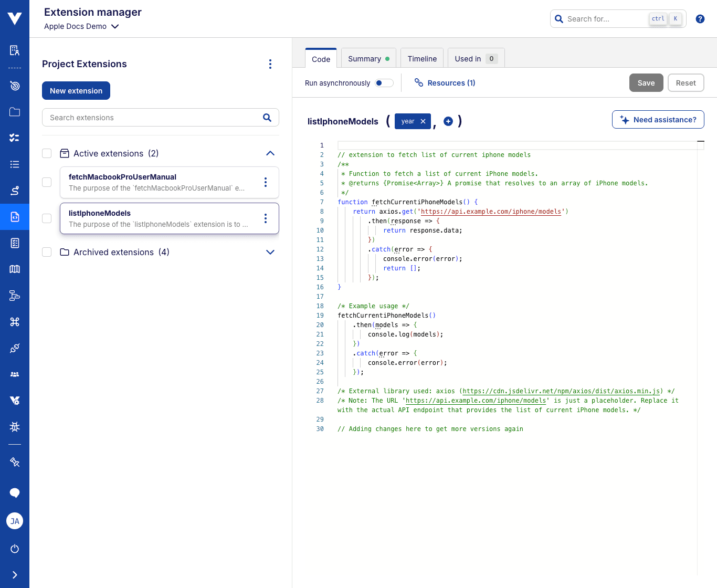Switch to the Used in tab

(x=476, y=58)
